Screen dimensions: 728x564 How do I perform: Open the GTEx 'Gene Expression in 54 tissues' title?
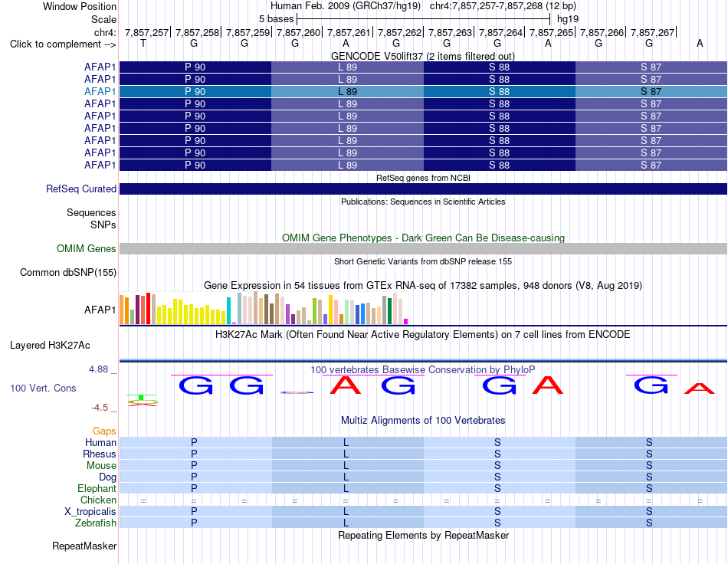point(423,286)
